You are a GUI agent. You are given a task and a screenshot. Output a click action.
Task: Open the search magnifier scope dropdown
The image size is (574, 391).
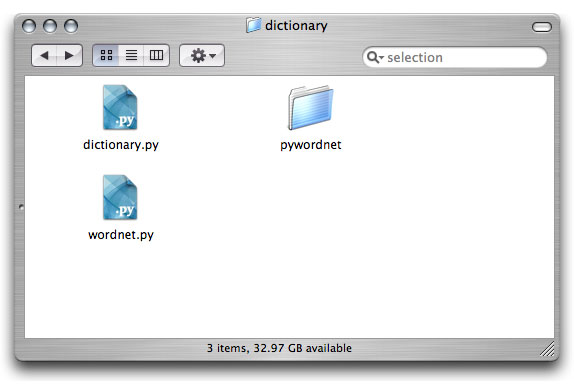point(375,57)
